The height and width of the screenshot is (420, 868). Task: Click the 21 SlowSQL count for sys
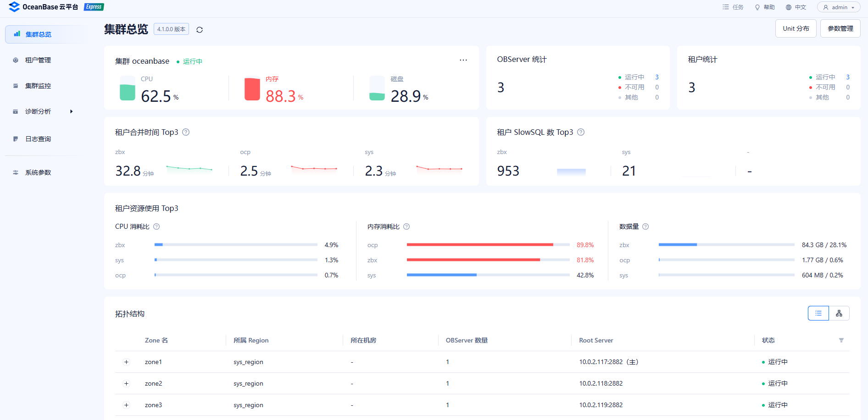[629, 171]
